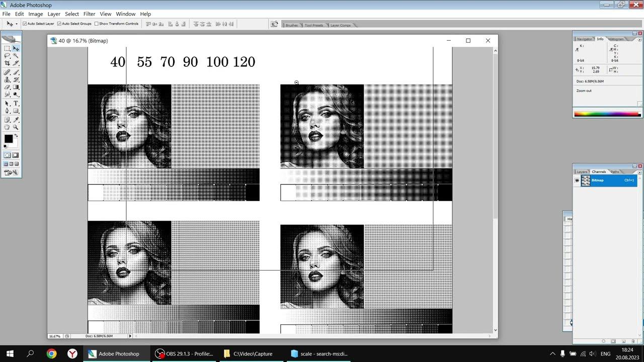Switch to Standard editing mode

7,155
